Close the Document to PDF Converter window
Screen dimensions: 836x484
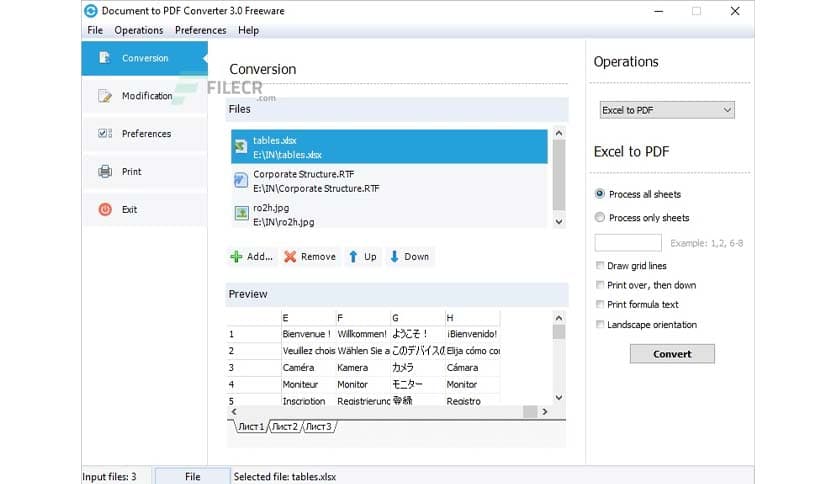click(735, 11)
